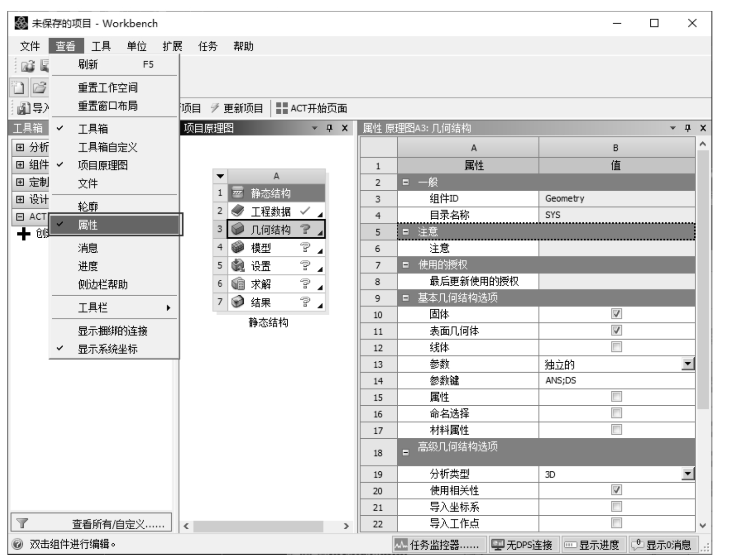Open the 文件 menu in menu bar

coord(30,46)
